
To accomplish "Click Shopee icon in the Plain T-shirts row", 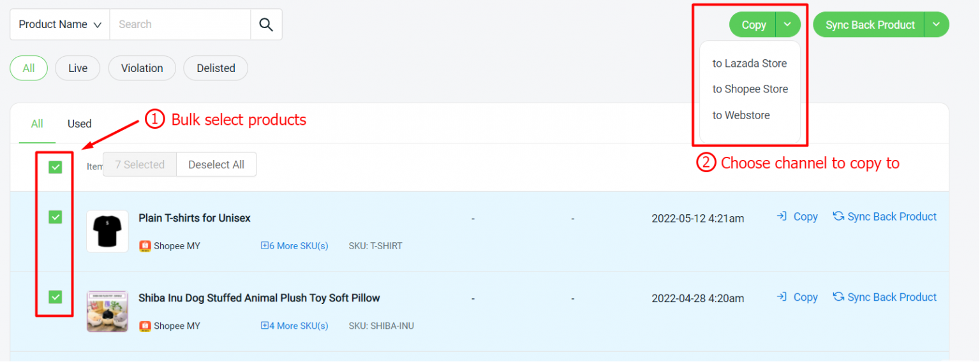I will tap(145, 246).
